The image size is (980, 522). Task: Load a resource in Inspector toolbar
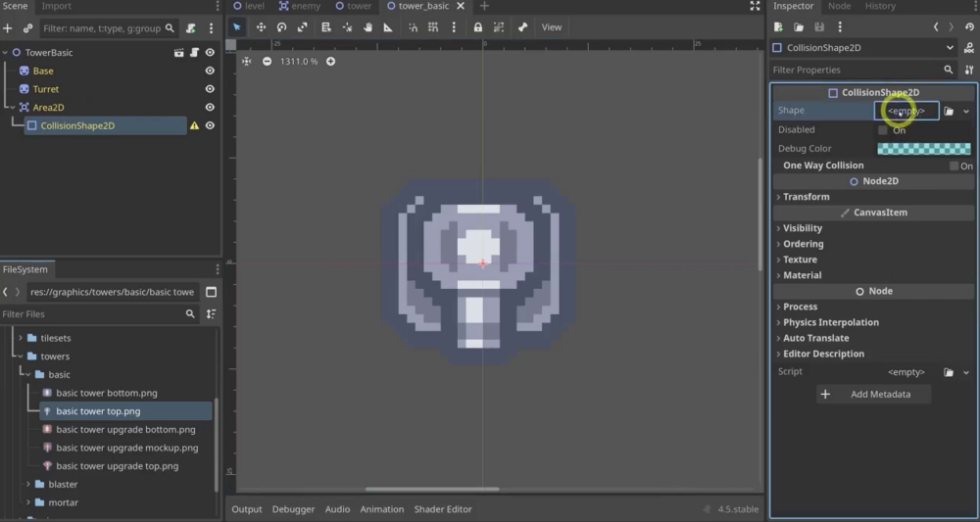tap(799, 27)
